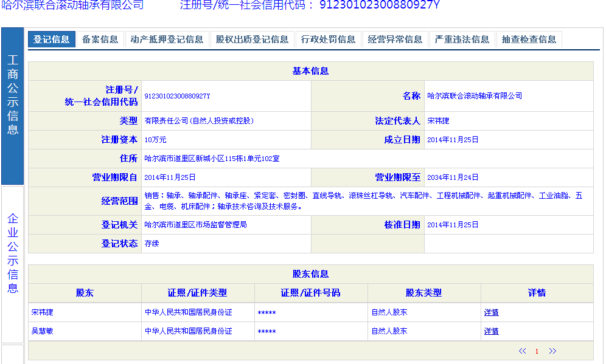
Task: Open 详情 link for shareholder 宋祎捷
Action: pos(491,312)
